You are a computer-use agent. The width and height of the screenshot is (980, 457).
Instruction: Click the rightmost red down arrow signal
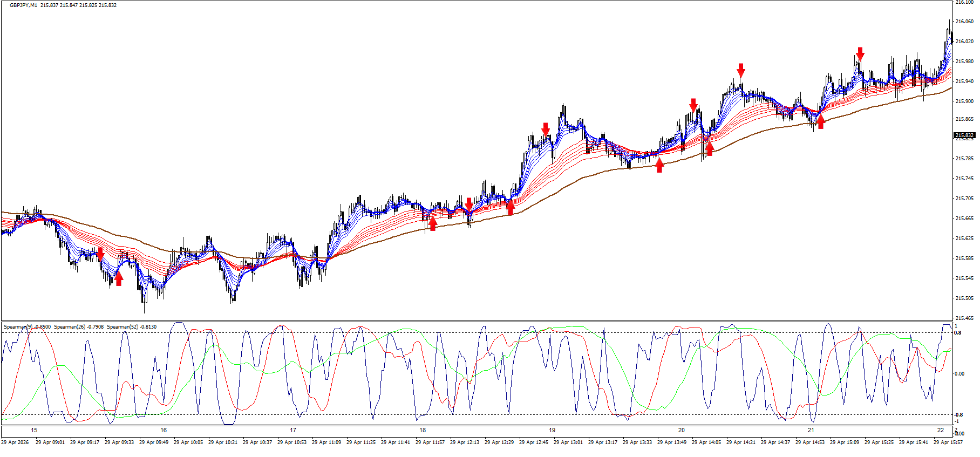click(x=860, y=53)
